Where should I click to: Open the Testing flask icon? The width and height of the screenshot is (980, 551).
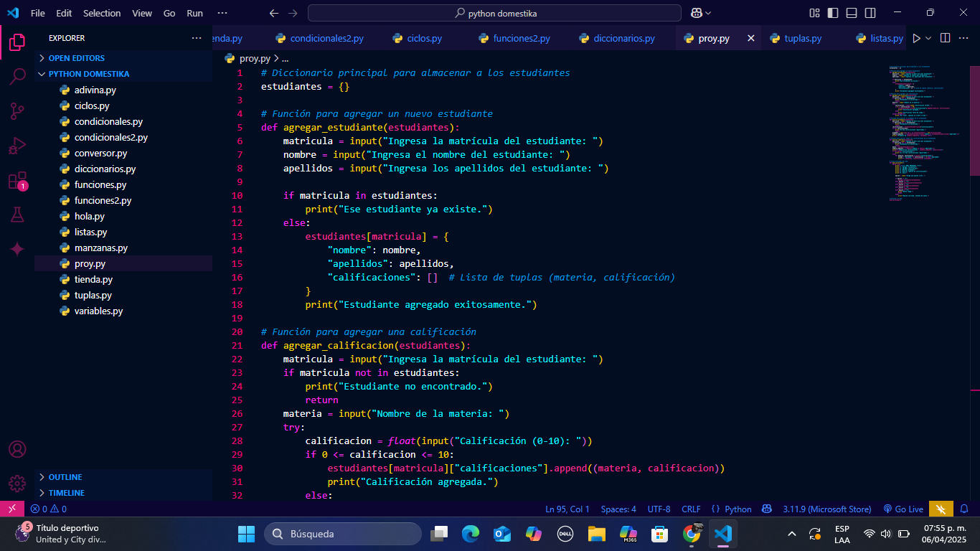coord(17,215)
